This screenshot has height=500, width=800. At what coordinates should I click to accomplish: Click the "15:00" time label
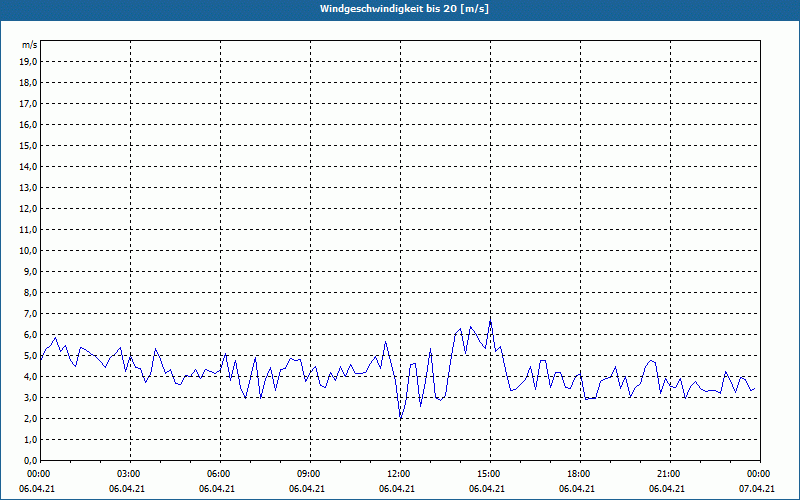coord(491,474)
